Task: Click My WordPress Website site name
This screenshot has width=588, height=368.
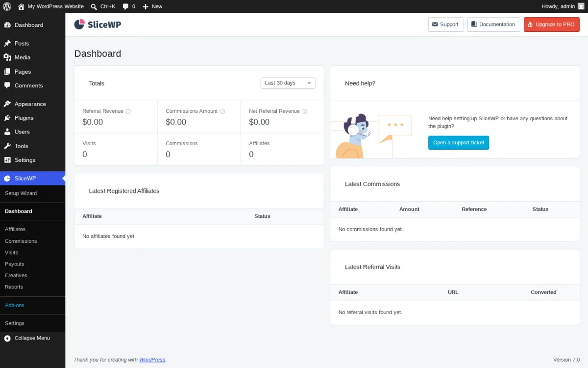Action: click(x=55, y=6)
